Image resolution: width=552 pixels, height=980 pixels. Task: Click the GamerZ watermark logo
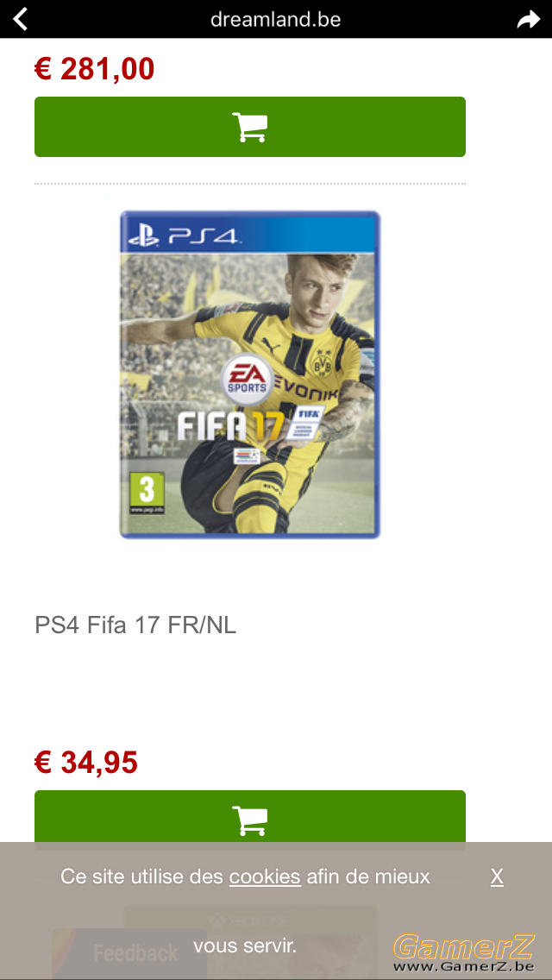465,946
